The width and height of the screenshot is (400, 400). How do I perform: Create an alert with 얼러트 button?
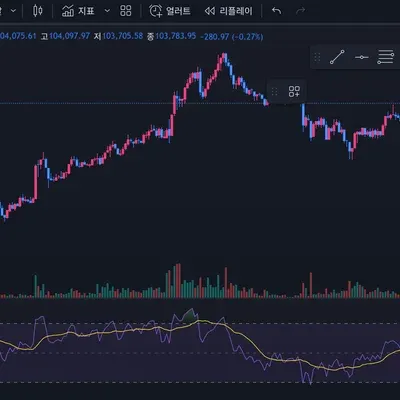point(170,11)
